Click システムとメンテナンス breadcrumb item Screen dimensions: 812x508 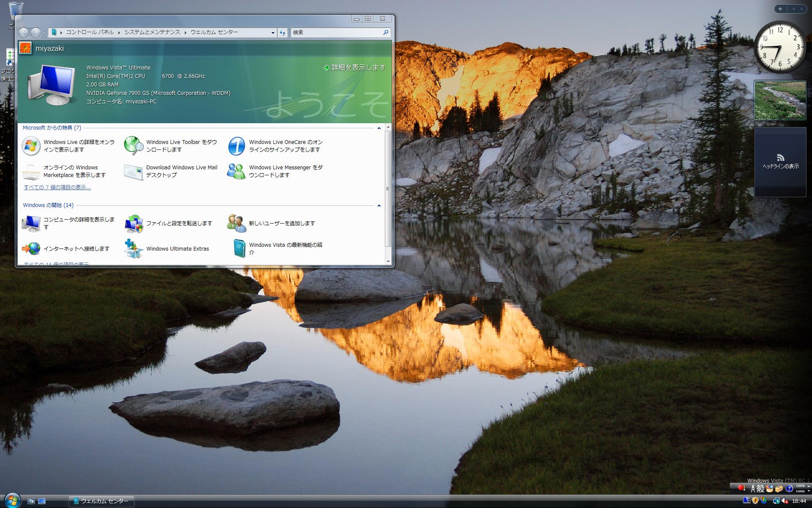152,32
